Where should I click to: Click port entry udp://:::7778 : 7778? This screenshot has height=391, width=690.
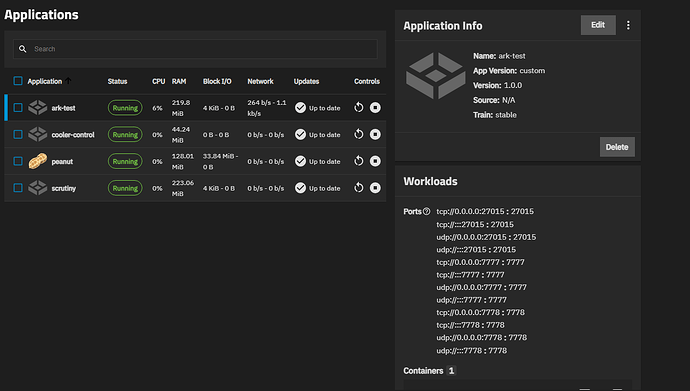[x=471, y=351]
